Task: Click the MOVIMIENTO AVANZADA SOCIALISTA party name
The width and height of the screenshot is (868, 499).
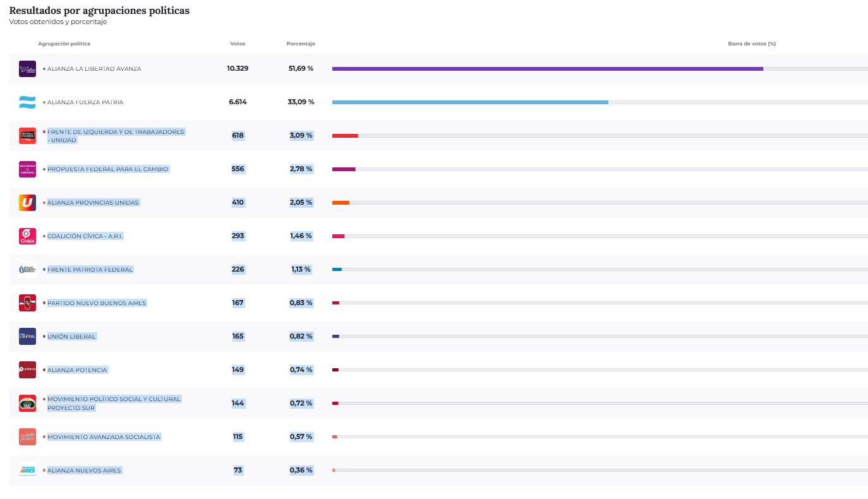Action: tap(104, 437)
